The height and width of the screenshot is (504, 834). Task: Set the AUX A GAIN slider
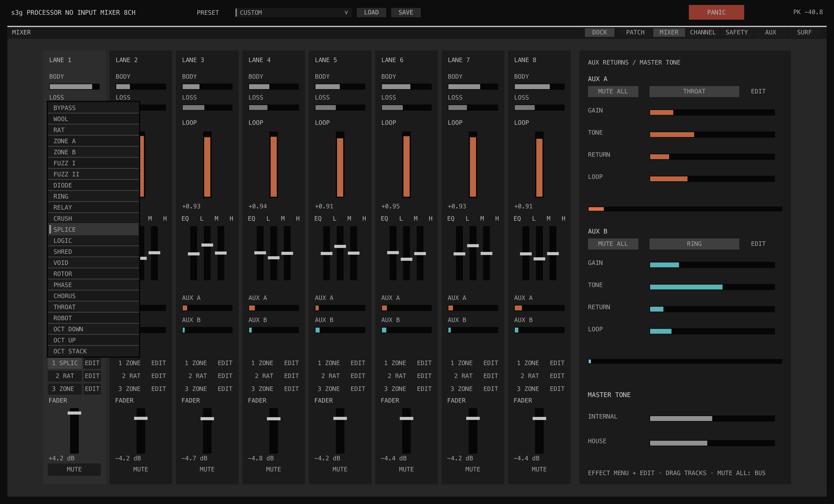pyautogui.click(x=712, y=113)
